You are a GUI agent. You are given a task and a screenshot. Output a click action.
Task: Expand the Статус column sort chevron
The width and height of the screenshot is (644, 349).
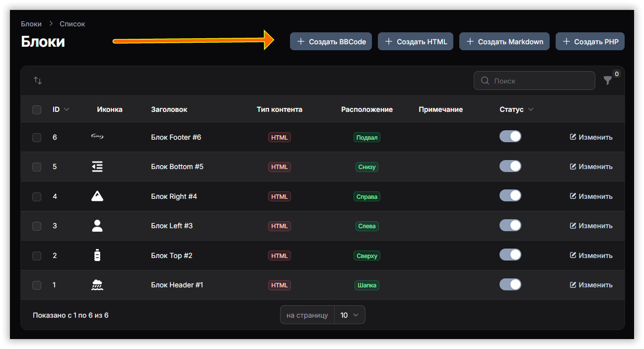point(531,109)
